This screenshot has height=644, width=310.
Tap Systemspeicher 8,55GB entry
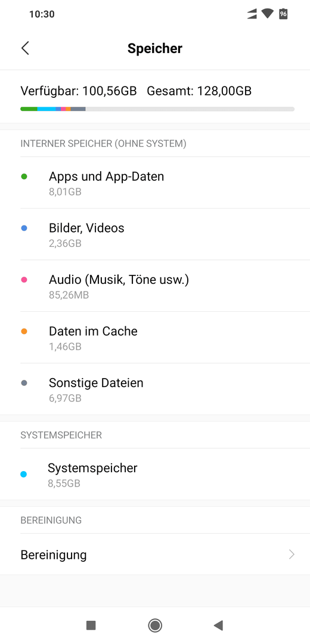[x=155, y=475]
